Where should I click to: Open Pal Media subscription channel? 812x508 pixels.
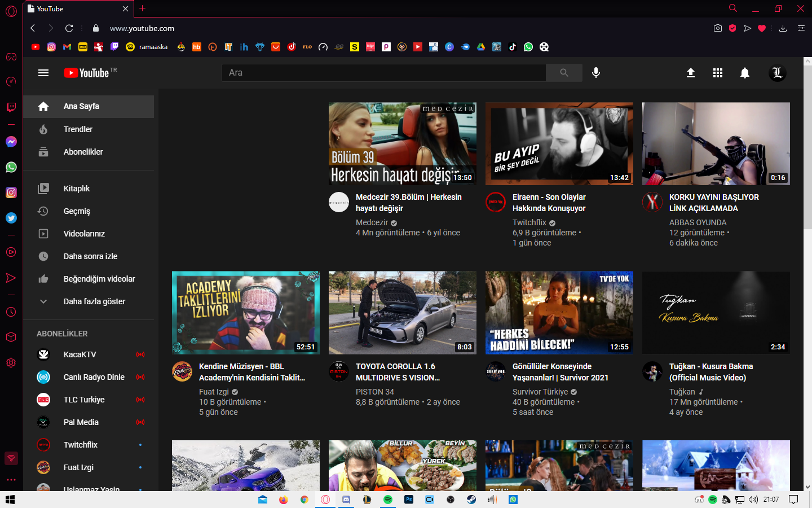89,422
